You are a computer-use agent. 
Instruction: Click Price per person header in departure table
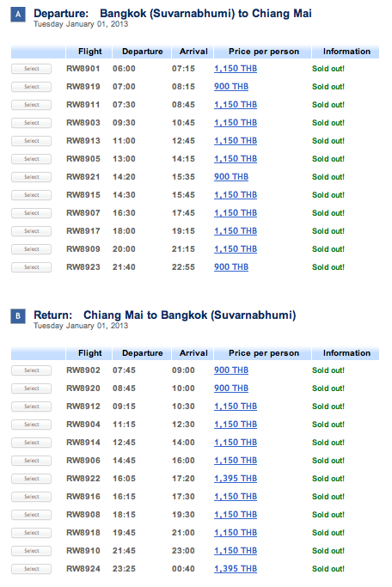[264, 52]
